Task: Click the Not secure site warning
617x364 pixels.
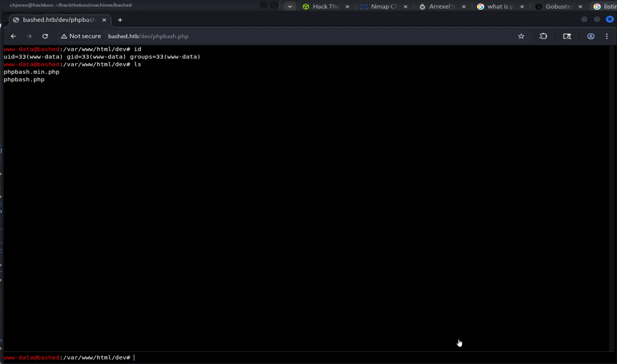Action: point(81,36)
